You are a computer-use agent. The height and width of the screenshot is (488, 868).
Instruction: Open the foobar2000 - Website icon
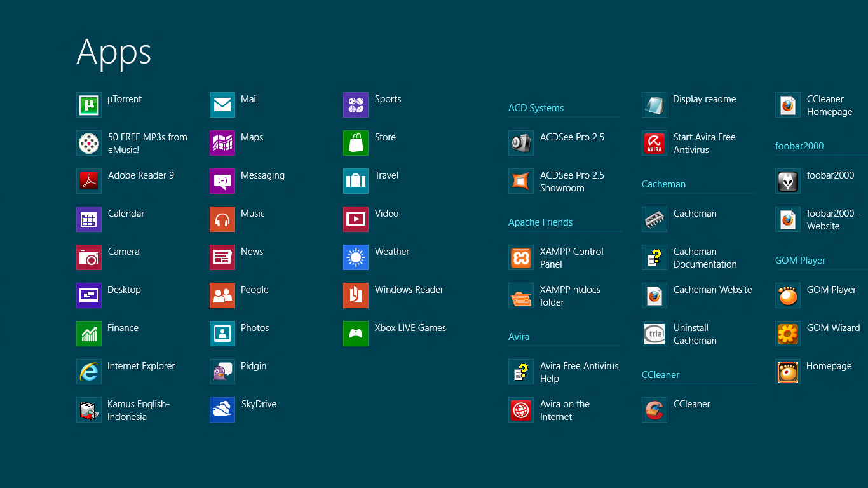click(x=788, y=219)
